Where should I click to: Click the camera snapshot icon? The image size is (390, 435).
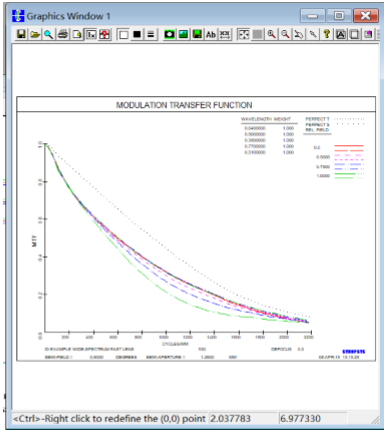tap(169, 34)
